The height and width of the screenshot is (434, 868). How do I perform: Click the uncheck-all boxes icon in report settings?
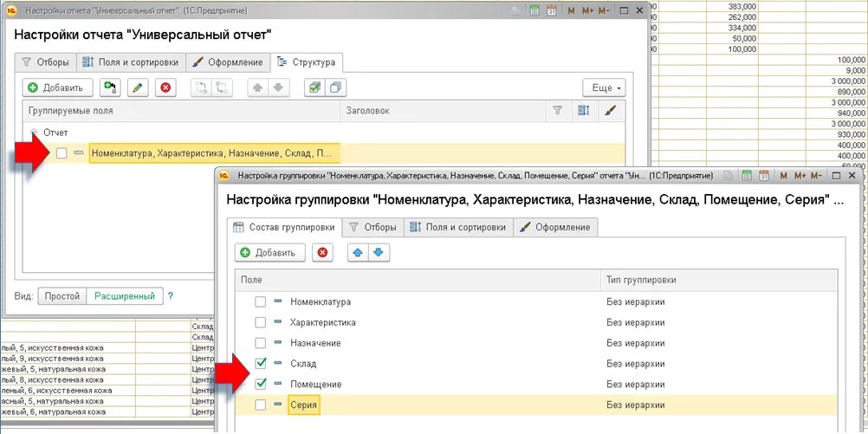335,87
